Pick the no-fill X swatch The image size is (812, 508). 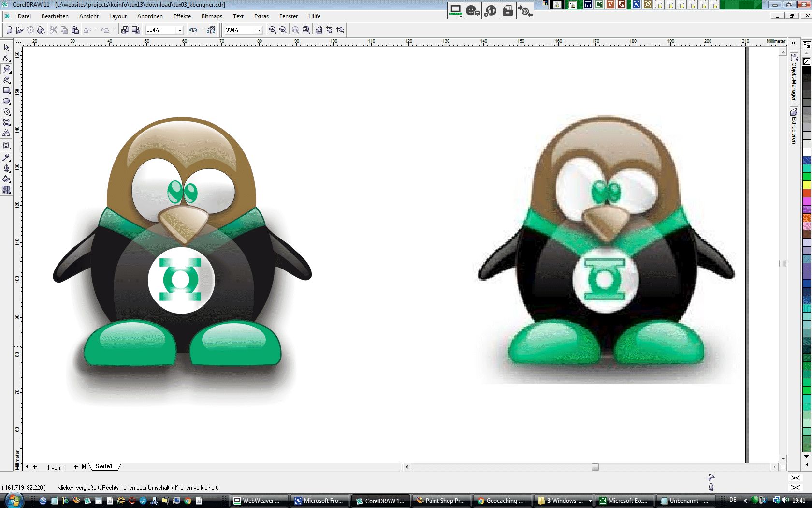click(807, 61)
